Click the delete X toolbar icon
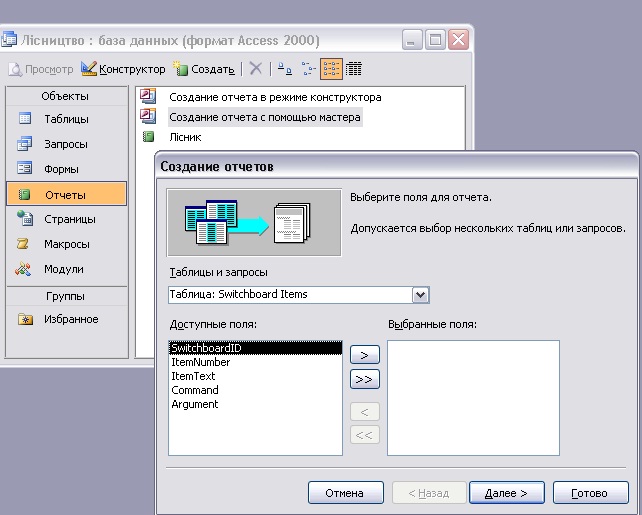This screenshot has width=642, height=515. pos(255,68)
